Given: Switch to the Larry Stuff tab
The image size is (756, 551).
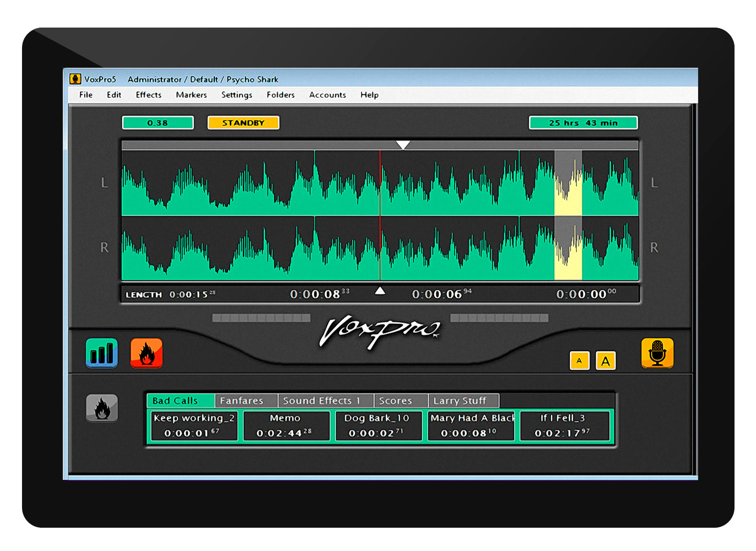Looking at the screenshot, I should pos(463,401).
